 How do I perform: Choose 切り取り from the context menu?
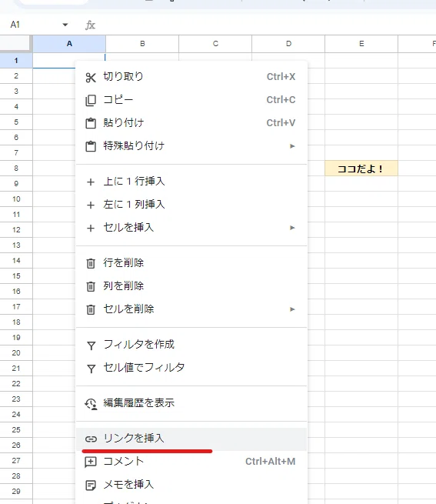pos(191,77)
